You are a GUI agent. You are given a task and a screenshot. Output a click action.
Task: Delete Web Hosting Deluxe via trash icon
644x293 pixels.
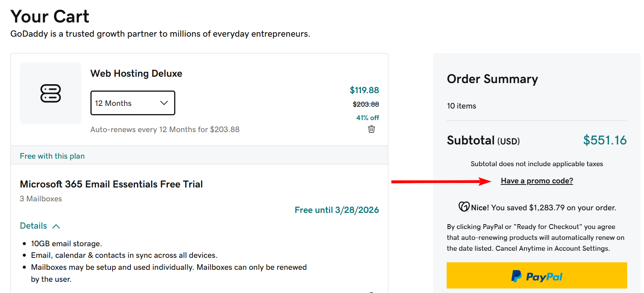[x=371, y=129]
